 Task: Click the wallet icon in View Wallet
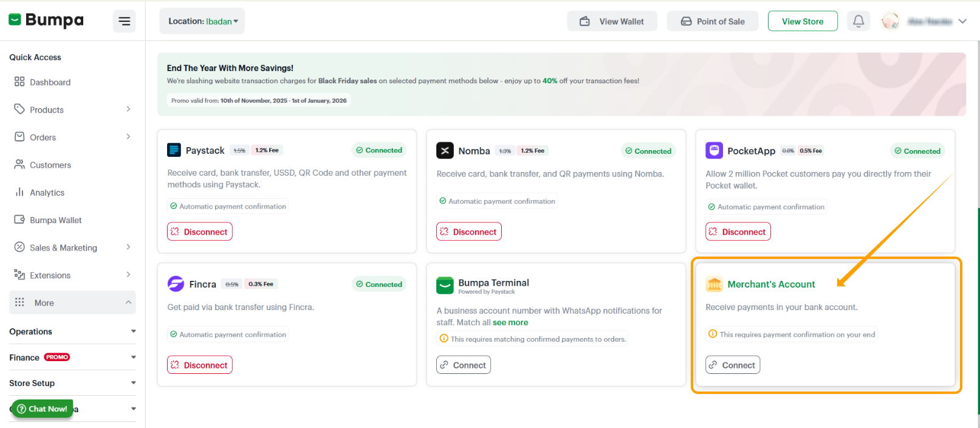tap(584, 21)
